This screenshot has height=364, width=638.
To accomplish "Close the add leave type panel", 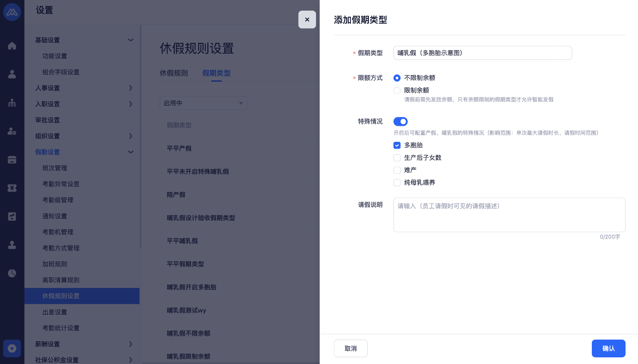I will pyautogui.click(x=307, y=20).
